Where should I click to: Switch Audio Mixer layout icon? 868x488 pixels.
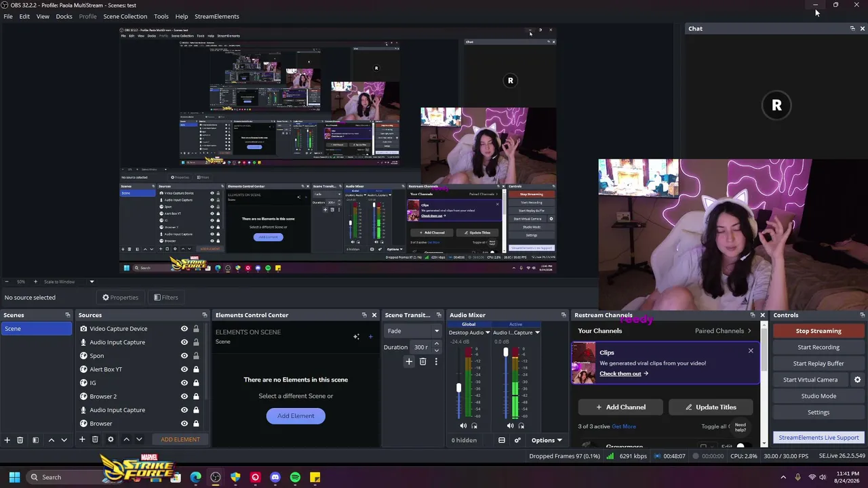(x=502, y=441)
